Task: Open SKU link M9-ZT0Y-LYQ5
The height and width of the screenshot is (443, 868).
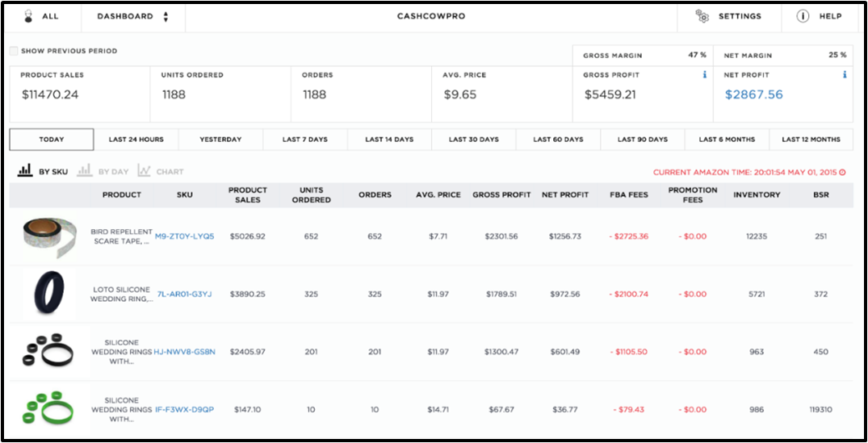Action: (x=185, y=236)
